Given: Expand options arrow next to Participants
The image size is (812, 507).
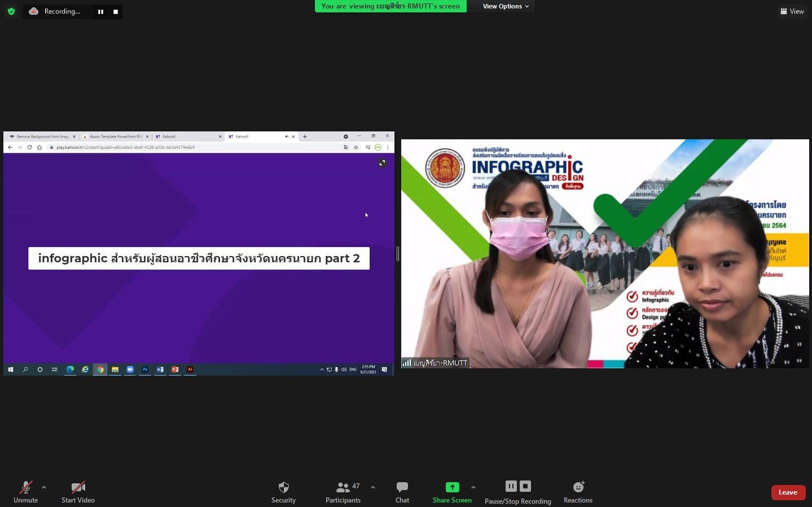Looking at the screenshot, I should [373, 487].
